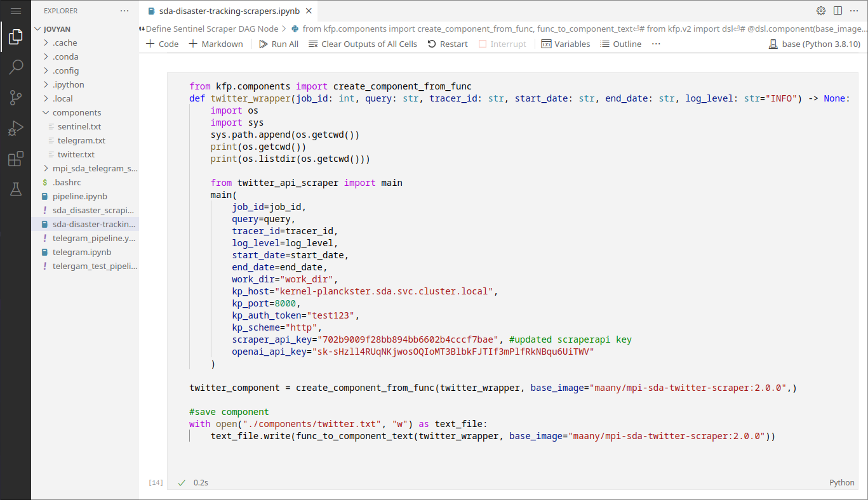The height and width of the screenshot is (500, 868).
Task: Open notebook settings gear icon
Action: (x=821, y=11)
